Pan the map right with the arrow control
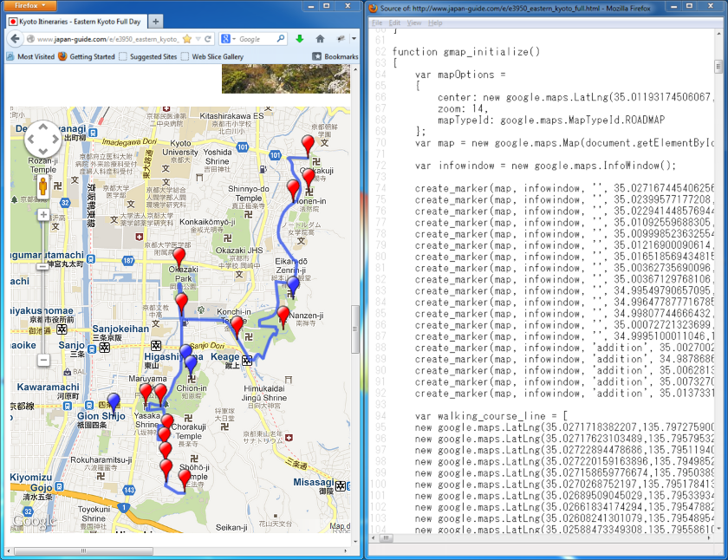This screenshot has width=728, height=560. pyautogui.click(x=55, y=139)
